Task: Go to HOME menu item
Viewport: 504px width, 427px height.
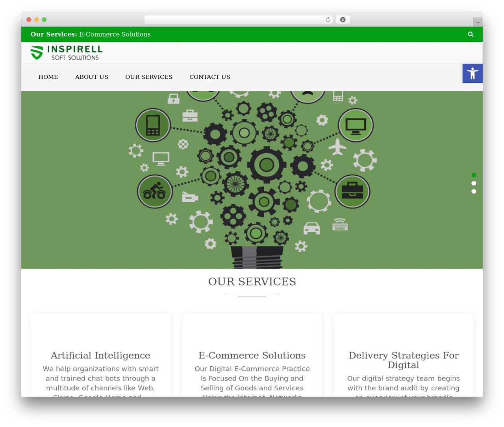Action: point(48,77)
